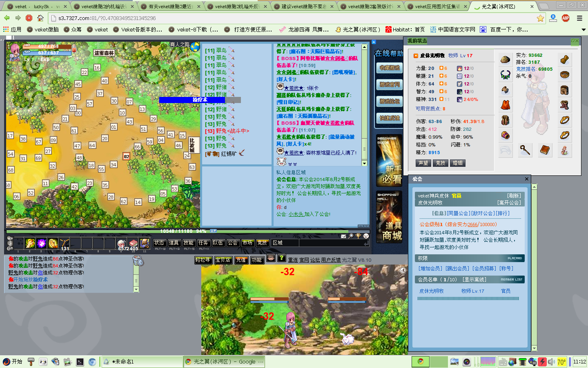588x368 pixels.
Task: Click the character face icon beside 功能
Action: pyautogui.click(x=271, y=258)
